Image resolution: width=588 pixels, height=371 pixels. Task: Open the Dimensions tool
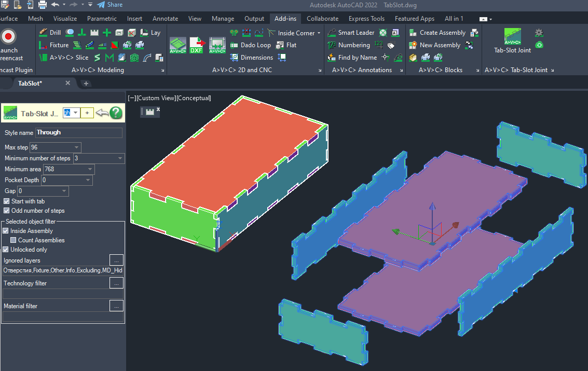[252, 57]
